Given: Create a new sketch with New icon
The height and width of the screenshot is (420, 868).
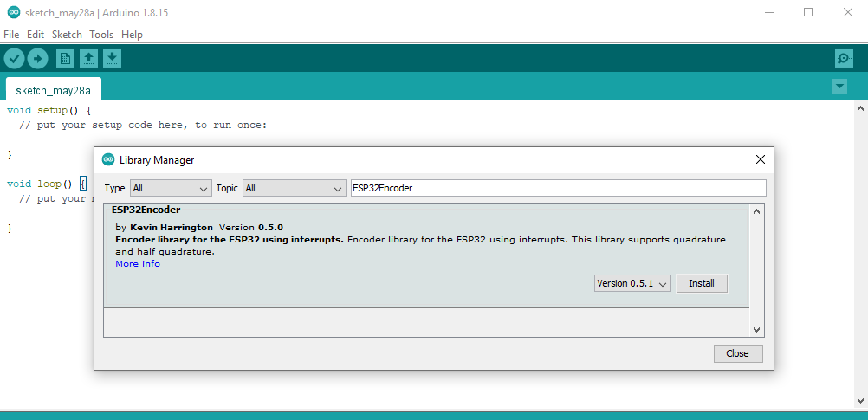Looking at the screenshot, I should coord(65,58).
